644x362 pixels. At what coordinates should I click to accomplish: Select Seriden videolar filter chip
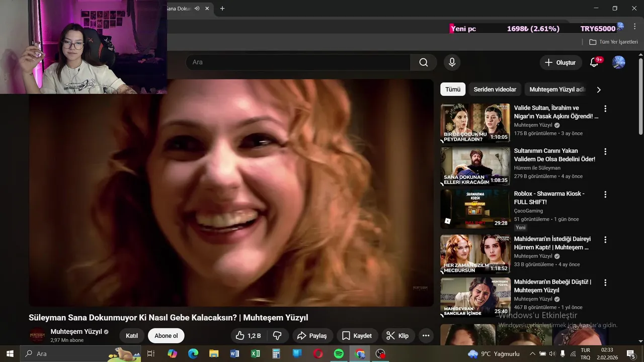pyautogui.click(x=495, y=89)
